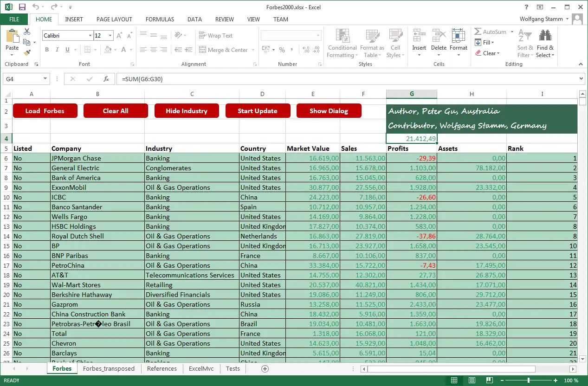Switch to Page Layout view in status bar

point(472,380)
